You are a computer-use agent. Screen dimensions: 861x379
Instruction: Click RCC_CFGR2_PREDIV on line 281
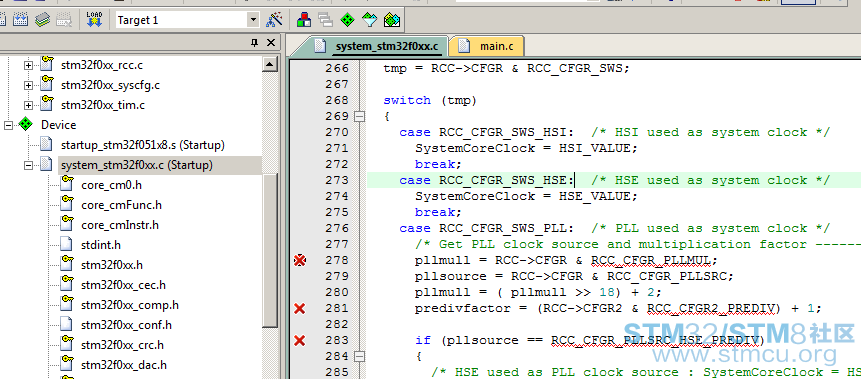(x=712, y=309)
